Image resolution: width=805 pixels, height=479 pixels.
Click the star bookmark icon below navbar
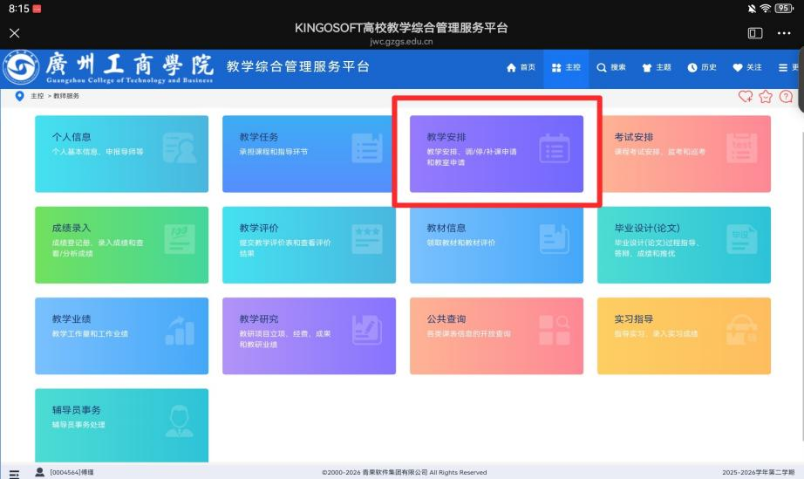[x=766, y=97]
